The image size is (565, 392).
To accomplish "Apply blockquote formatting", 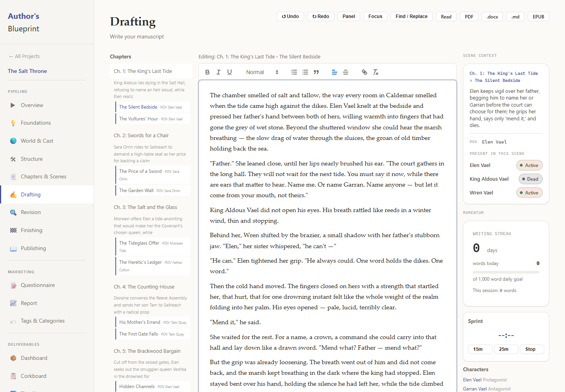I will (316, 72).
